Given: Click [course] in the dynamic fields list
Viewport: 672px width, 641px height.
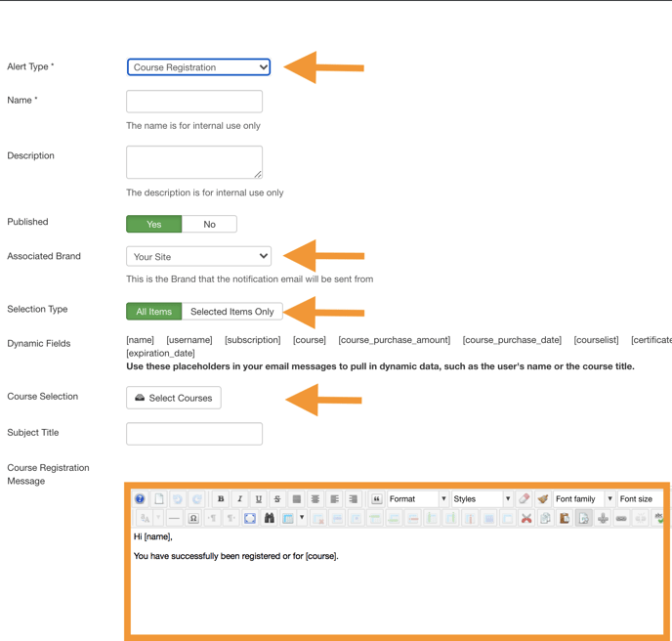Looking at the screenshot, I should point(310,340).
